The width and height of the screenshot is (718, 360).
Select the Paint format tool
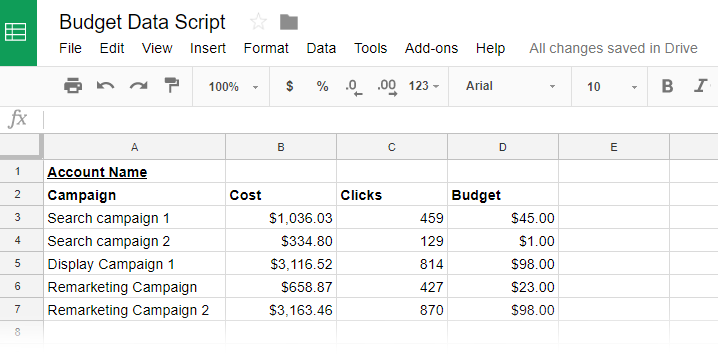pos(171,85)
